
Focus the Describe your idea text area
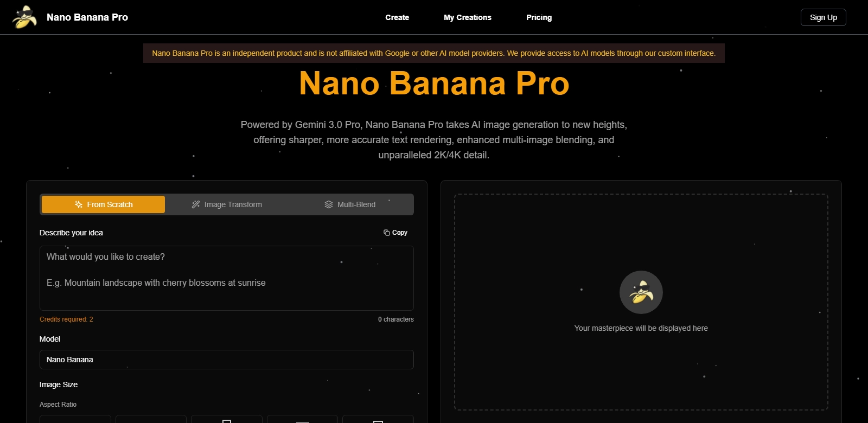tap(227, 278)
